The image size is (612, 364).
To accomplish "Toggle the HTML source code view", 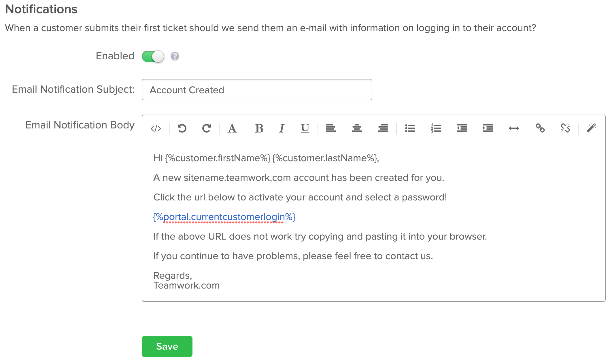I will 156,128.
